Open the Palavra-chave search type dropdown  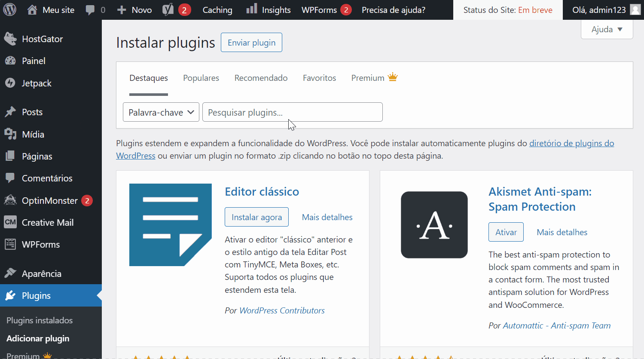pos(161,112)
